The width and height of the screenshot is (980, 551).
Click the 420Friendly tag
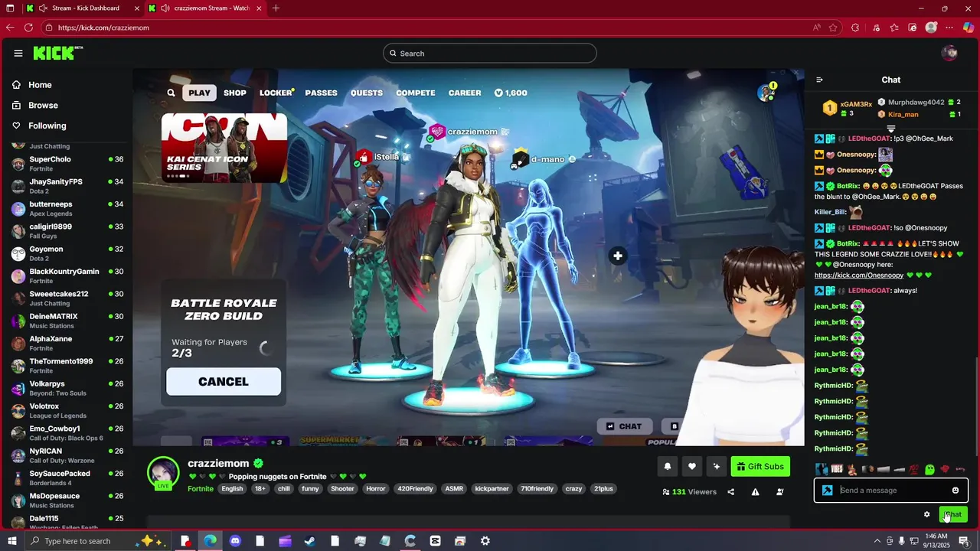click(414, 488)
